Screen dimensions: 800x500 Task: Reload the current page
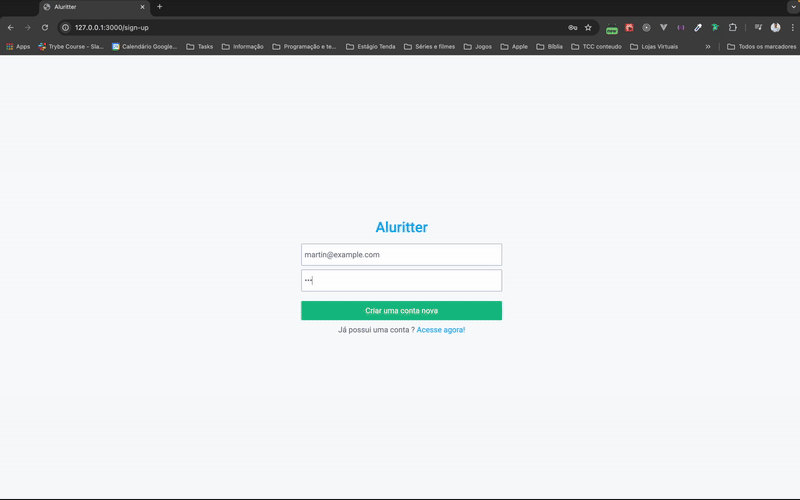[x=45, y=28]
